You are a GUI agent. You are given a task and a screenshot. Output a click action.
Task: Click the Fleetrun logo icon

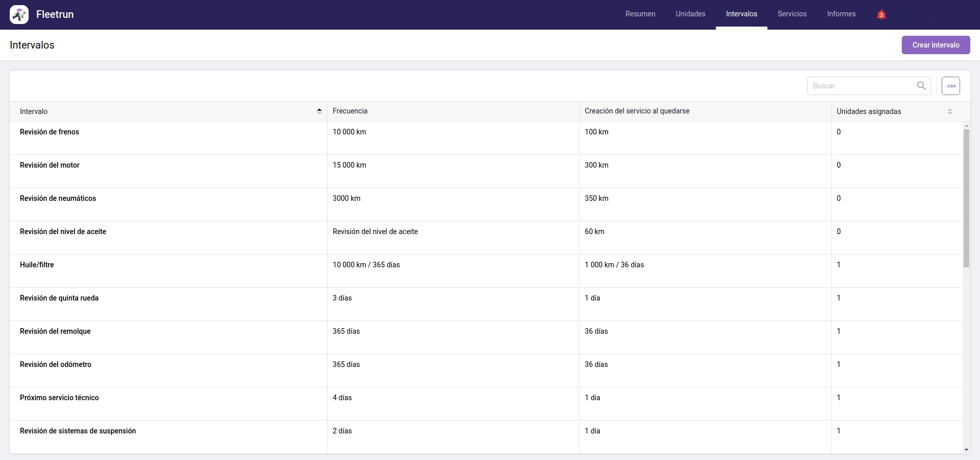pos(19,15)
